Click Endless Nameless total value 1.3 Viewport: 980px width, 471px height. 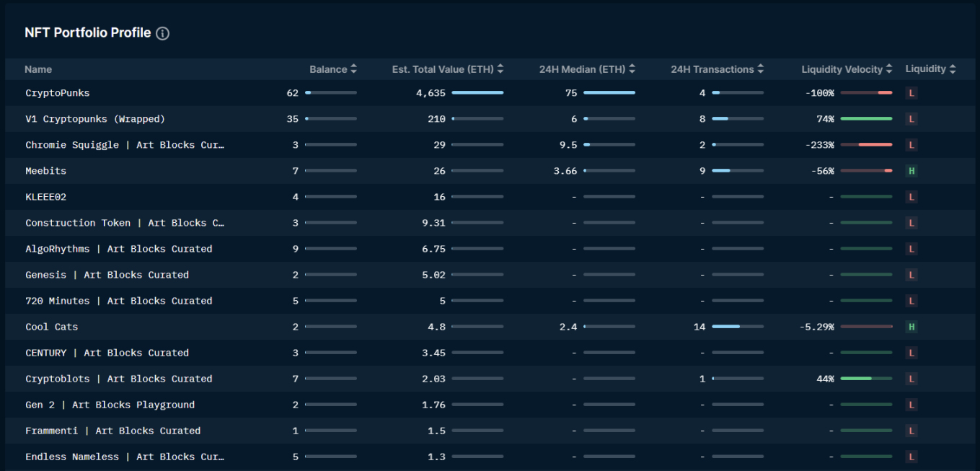[436, 457]
